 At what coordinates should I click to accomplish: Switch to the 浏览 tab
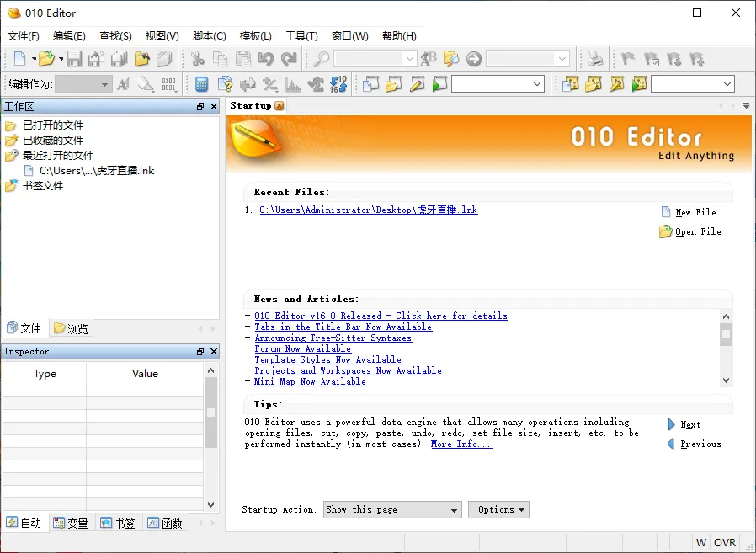71,328
